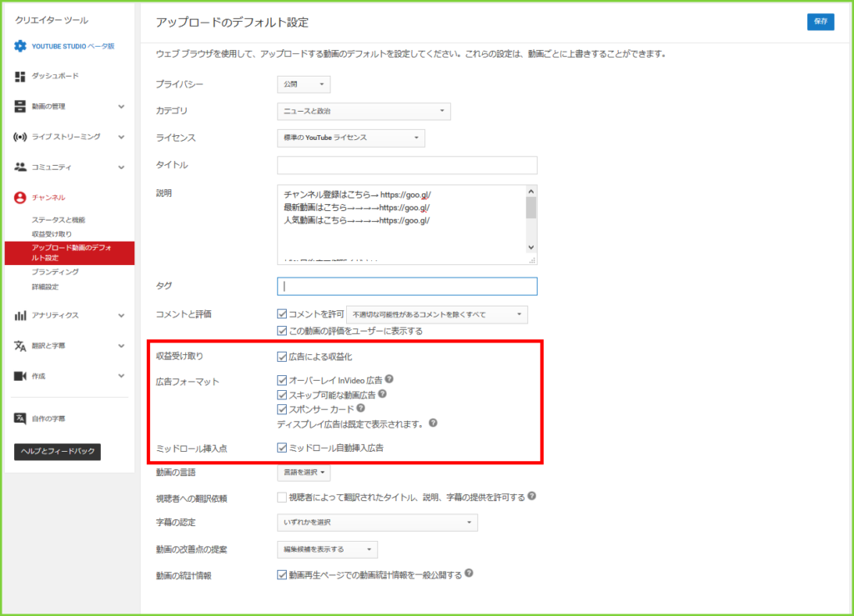
Task: Open 収益受け取り sidebar submenu item
Action: [x=52, y=234]
